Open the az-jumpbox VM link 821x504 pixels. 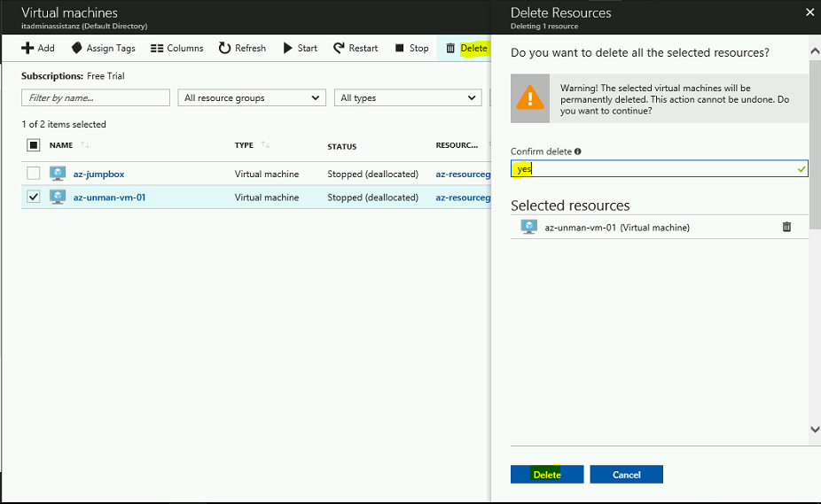[99, 174]
